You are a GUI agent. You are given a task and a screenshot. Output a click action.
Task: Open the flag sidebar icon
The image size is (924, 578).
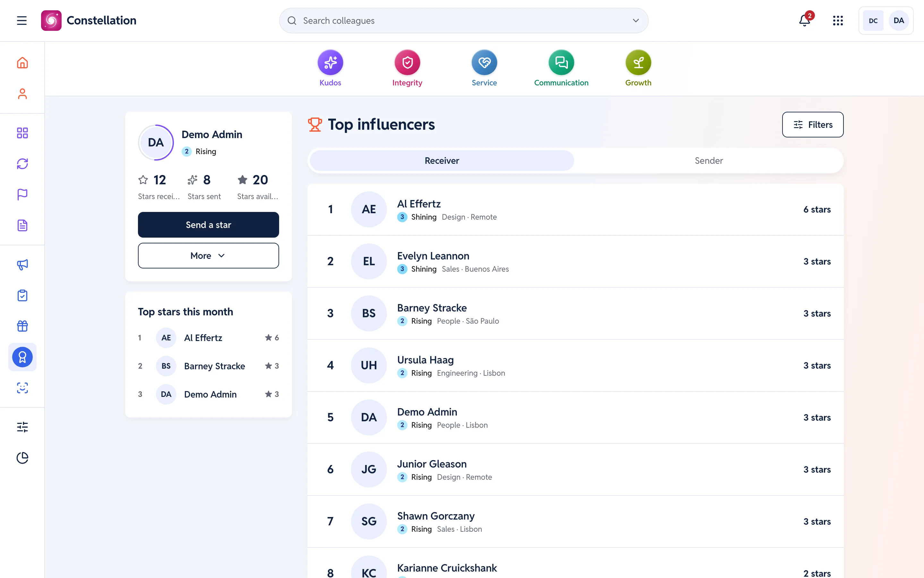coord(22,195)
